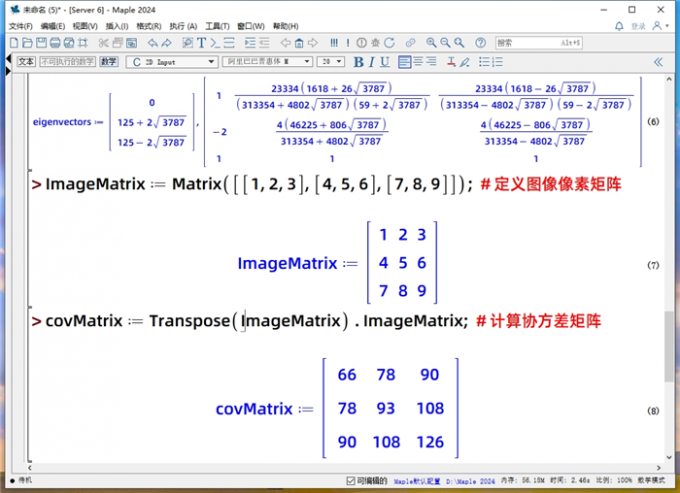Viewport: 680px width, 493px height.
Task: Click the covMatrix input line
Action: tap(317, 321)
